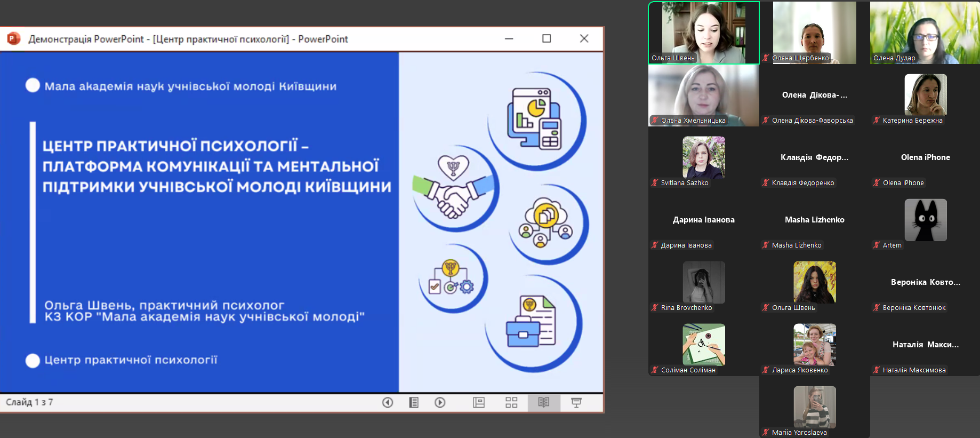Select Олена Дудар's video tile
Viewport: 980px width, 438px height.
tap(925, 32)
